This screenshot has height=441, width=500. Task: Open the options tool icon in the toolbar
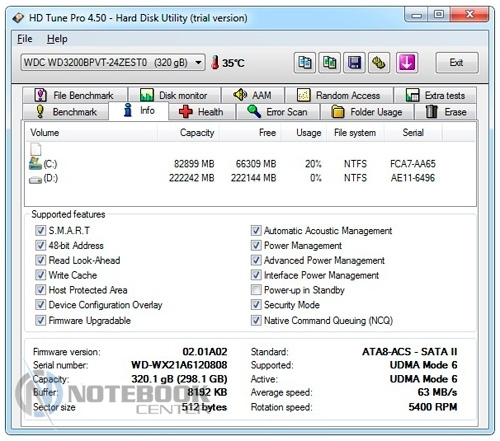point(379,62)
